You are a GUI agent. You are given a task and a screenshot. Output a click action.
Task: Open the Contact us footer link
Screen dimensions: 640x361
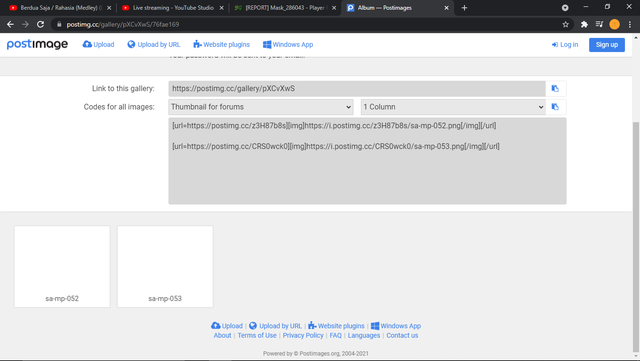pos(402,335)
